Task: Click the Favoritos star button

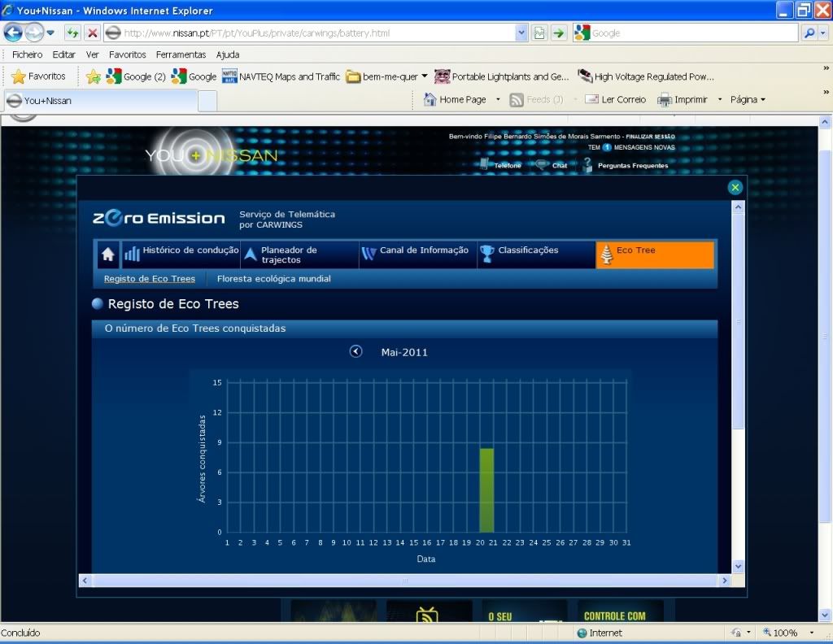Action: tap(38, 76)
